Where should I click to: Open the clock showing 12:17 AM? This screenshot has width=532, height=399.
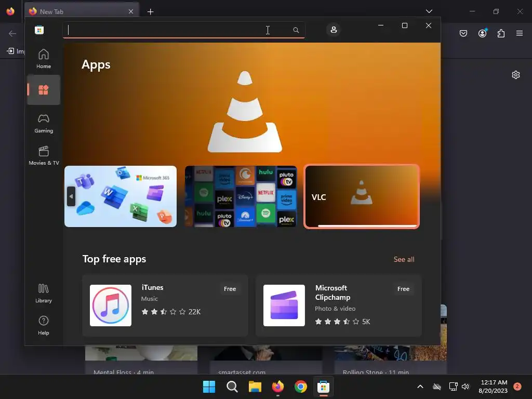pyautogui.click(x=493, y=387)
